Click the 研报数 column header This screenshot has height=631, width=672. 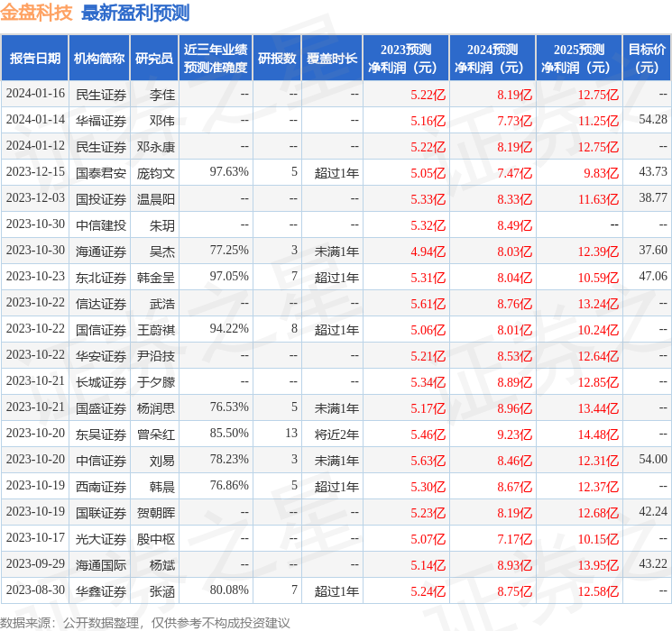(277, 58)
